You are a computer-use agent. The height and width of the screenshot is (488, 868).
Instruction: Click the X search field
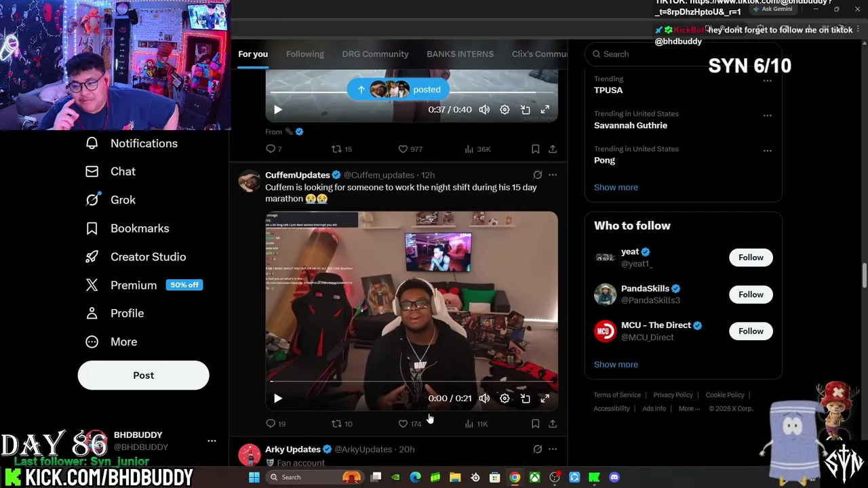tap(684, 54)
